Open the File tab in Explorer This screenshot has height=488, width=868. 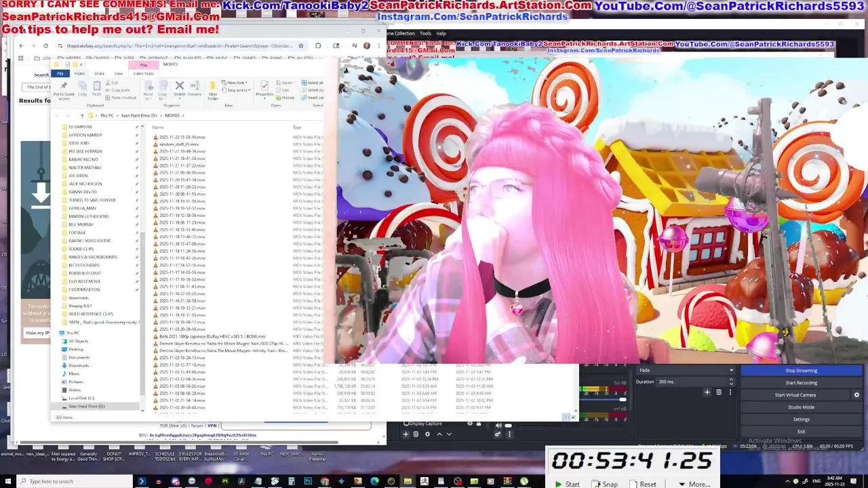point(60,73)
